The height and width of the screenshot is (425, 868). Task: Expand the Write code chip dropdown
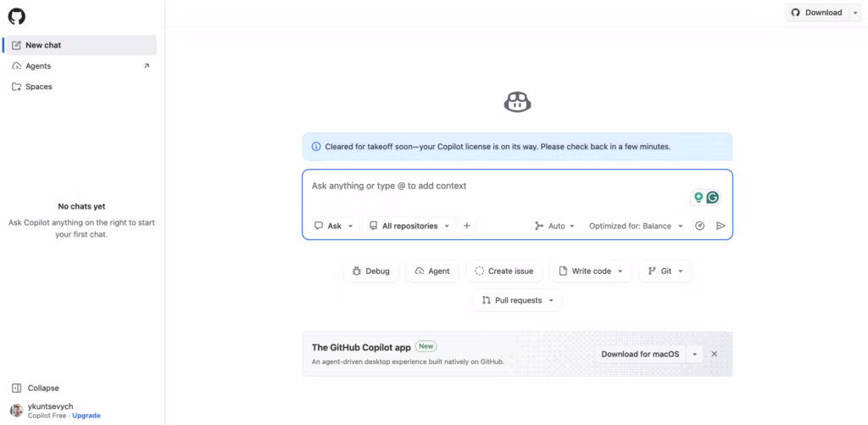coord(591,271)
